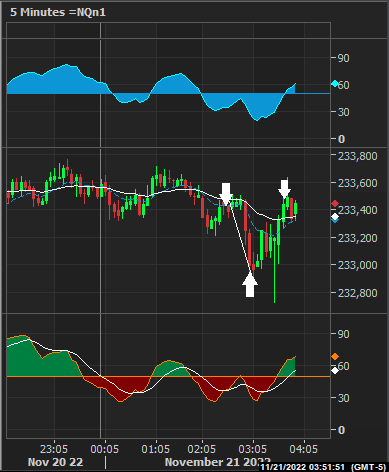The image size is (389, 472).
Task: Click the 90 label in the blue indicator panel
Action: [x=344, y=58]
